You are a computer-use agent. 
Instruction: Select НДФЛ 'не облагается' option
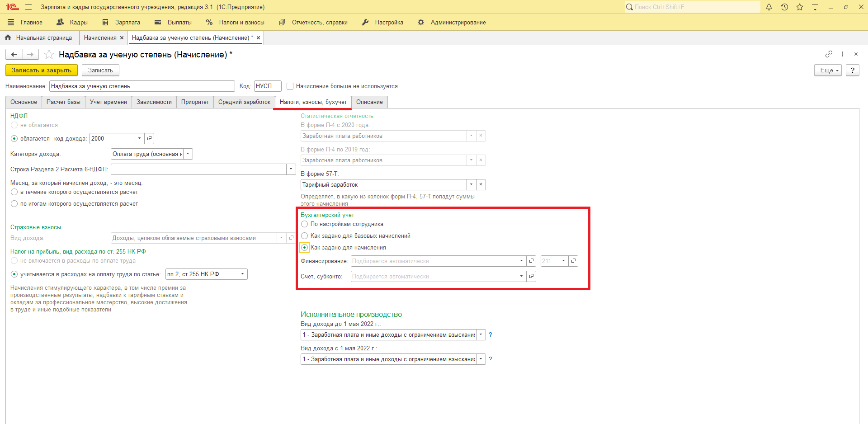coord(14,125)
